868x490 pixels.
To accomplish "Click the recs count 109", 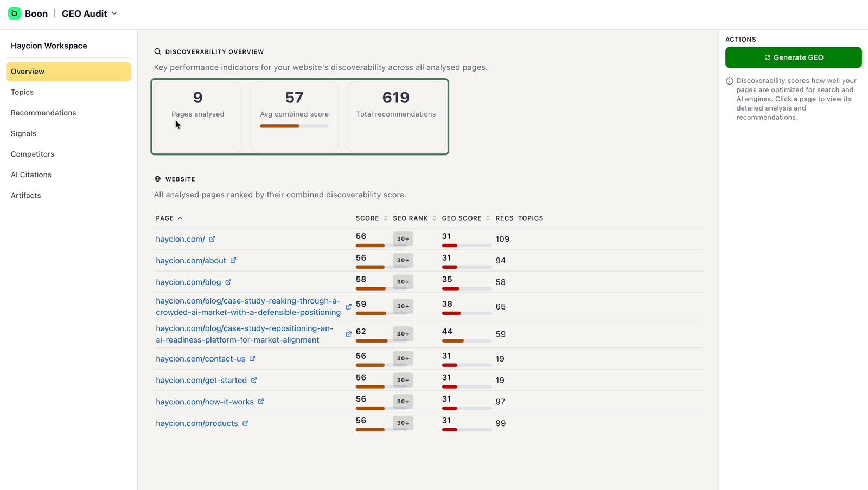I will click(x=502, y=239).
